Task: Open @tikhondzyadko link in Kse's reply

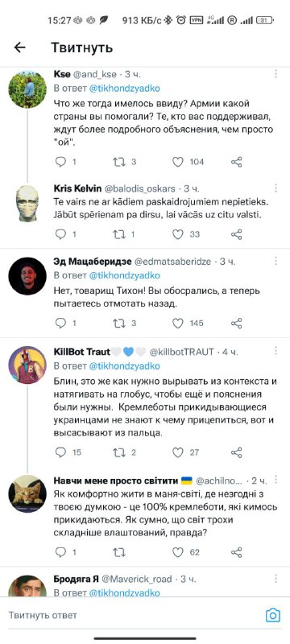Action: [x=125, y=88]
